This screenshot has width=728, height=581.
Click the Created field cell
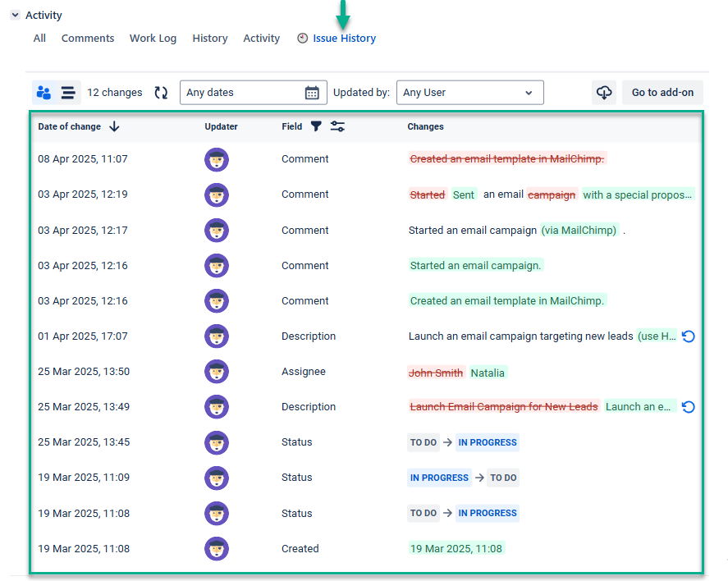pos(300,548)
